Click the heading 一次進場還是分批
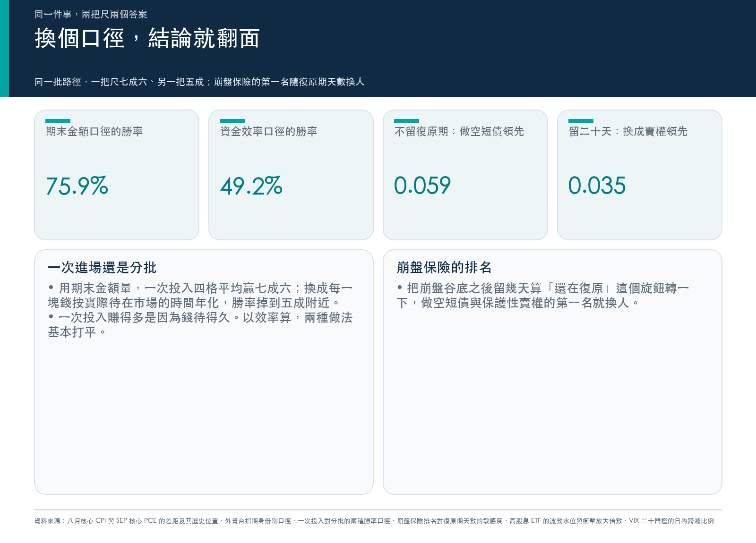Screen dimensions: 756x543 click(x=102, y=268)
